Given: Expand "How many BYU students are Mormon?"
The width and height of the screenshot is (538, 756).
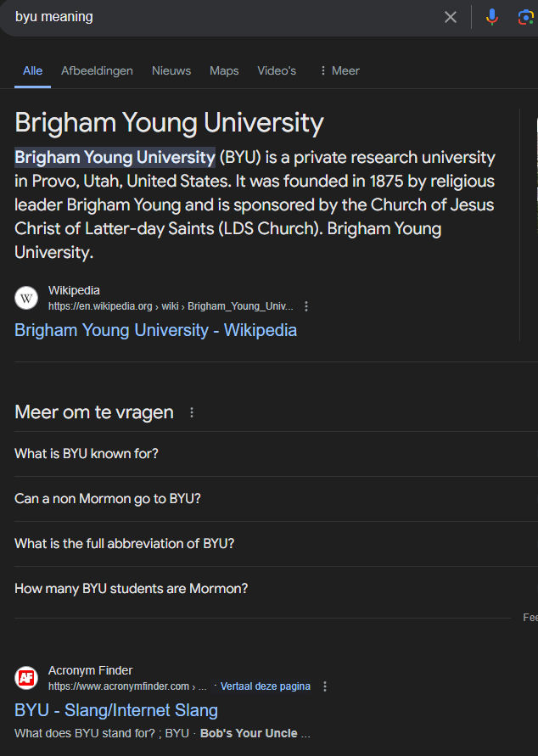Looking at the screenshot, I should pos(277,589).
